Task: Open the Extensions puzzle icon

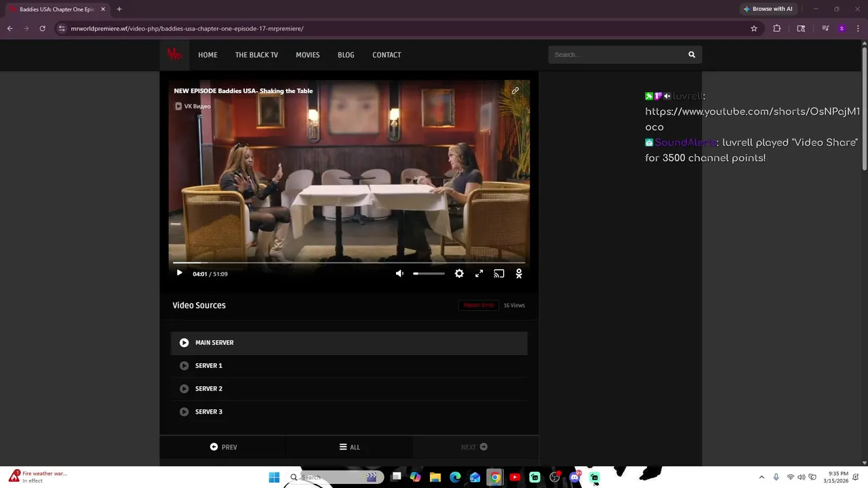Action: [x=777, y=28]
